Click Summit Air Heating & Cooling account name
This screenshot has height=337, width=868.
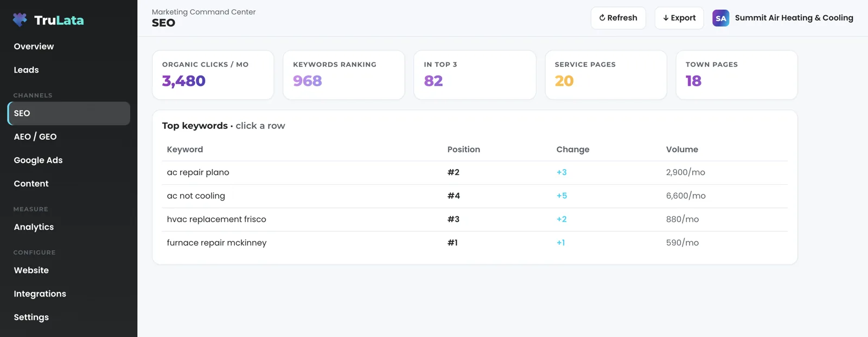pos(794,18)
